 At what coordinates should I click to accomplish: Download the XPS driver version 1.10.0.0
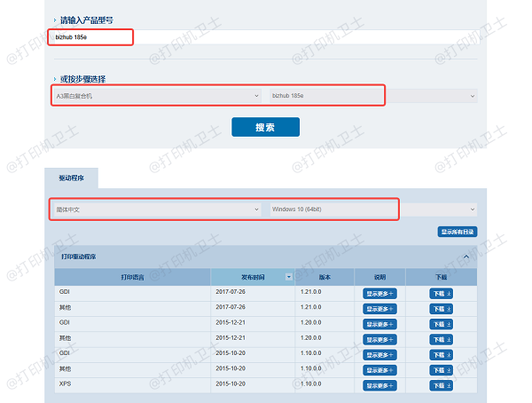tap(442, 385)
